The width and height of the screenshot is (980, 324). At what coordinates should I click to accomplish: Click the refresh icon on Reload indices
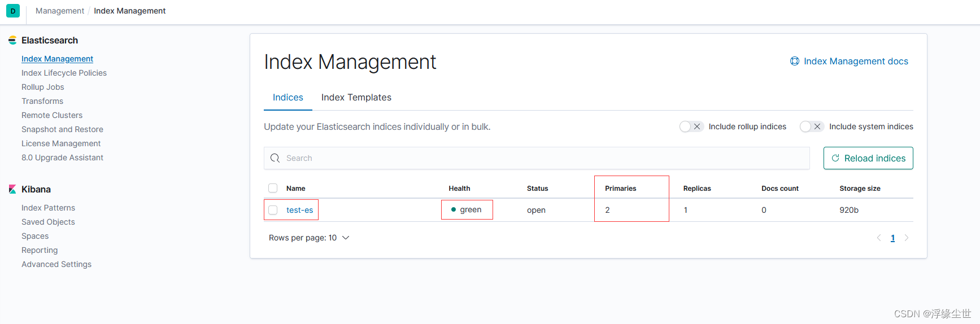[835, 158]
